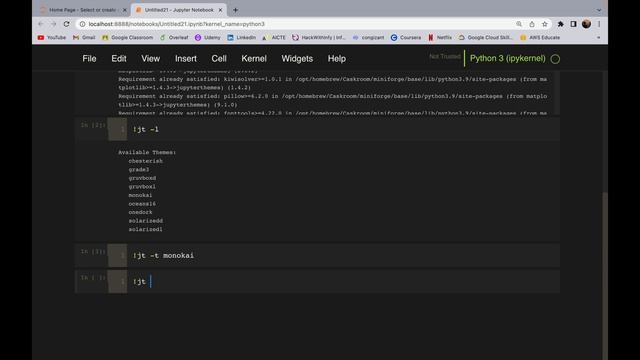
Task: Open the Google Cloud Skills bookmark
Action: pos(485,38)
